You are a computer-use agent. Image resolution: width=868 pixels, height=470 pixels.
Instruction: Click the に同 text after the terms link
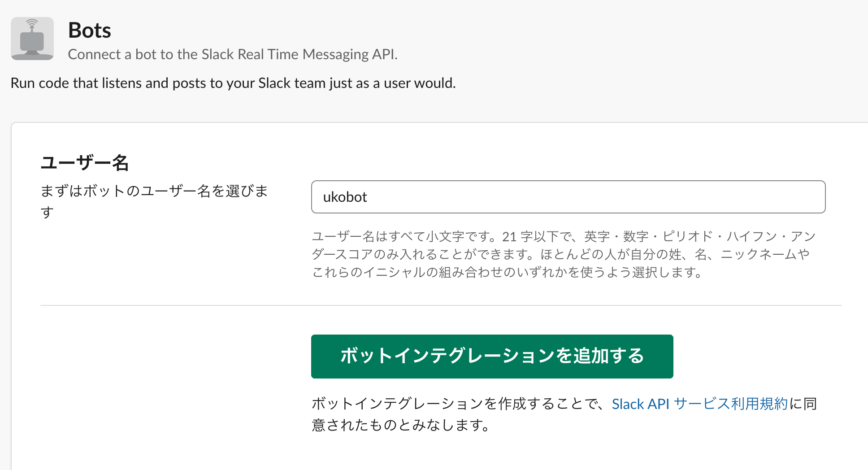(803, 404)
